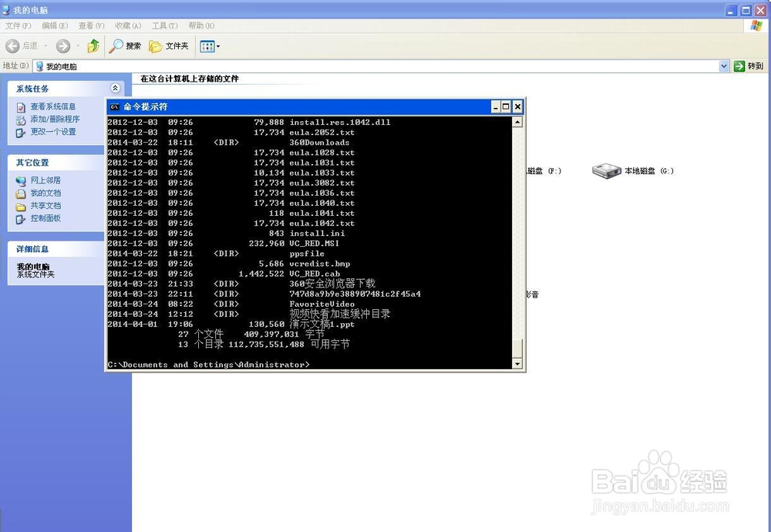Click FavoriteVideo directory line in console

pyautogui.click(x=231, y=305)
